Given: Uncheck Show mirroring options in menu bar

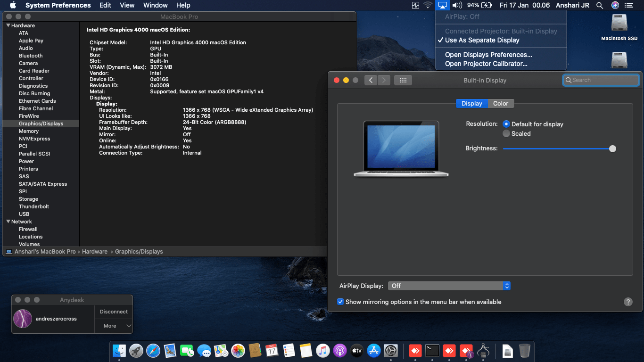Looking at the screenshot, I should (x=340, y=302).
